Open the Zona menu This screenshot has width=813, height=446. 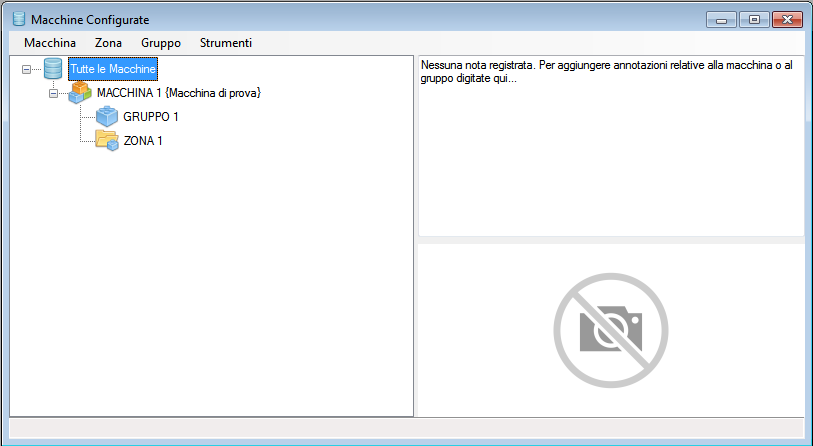108,43
